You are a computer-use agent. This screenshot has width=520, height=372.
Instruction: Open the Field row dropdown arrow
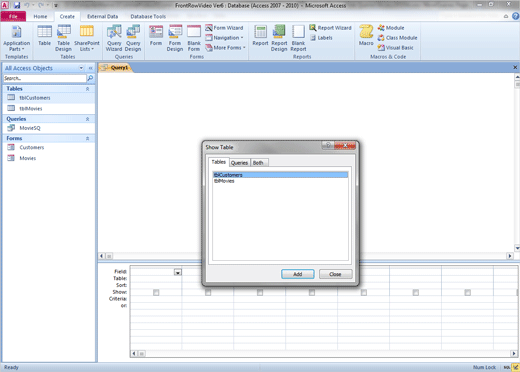(x=178, y=272)
